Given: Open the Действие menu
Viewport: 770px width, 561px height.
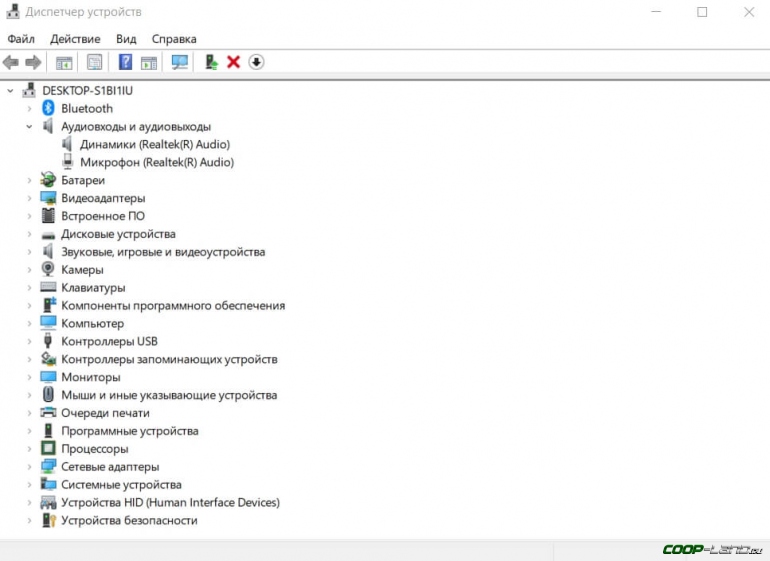Looking at the screenshot, I should (x=75, y=38).
